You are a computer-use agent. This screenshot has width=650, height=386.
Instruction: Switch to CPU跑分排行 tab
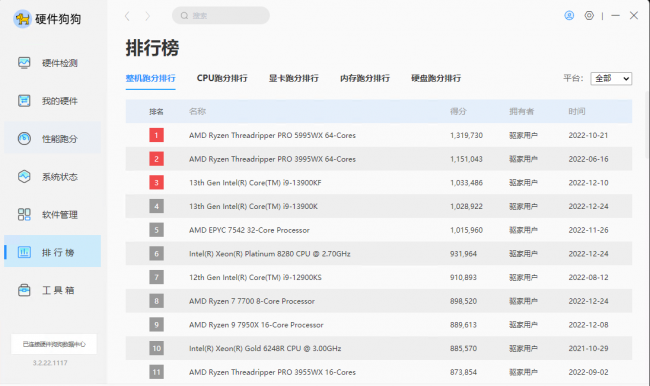tap(222, 78)
